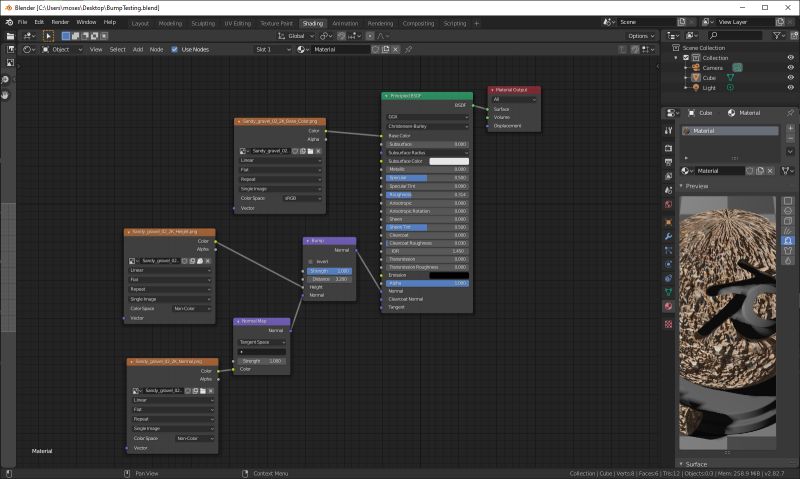The image size is (800, 479).
Task: Select Cube in the outliner
Action: click(x=709, y=78)
